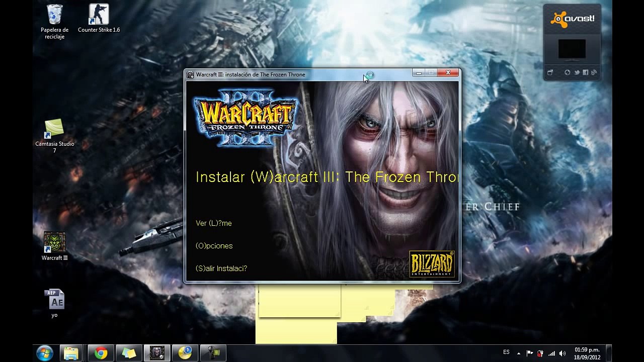Click Instalar (W)arcraft III: The Frozen Throne option
The width and height of the screenshot is (644, 362).
tap(327, 177)
